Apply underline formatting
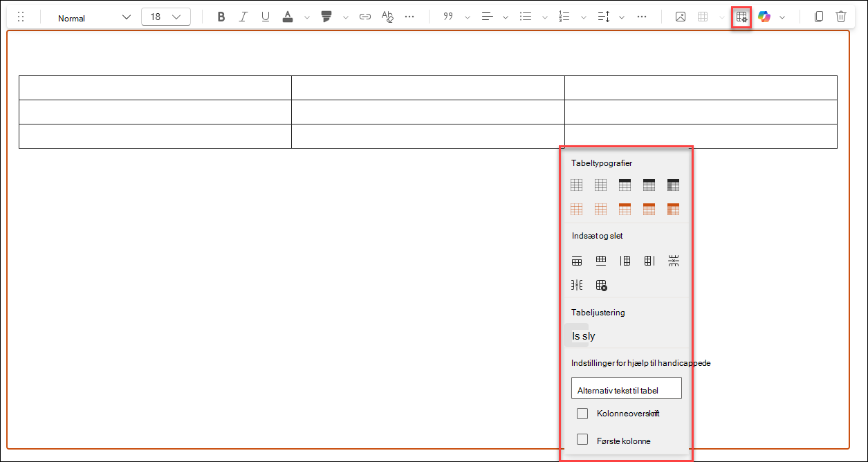The height and width of the screenshot is (462, 868). coord(266,17)
